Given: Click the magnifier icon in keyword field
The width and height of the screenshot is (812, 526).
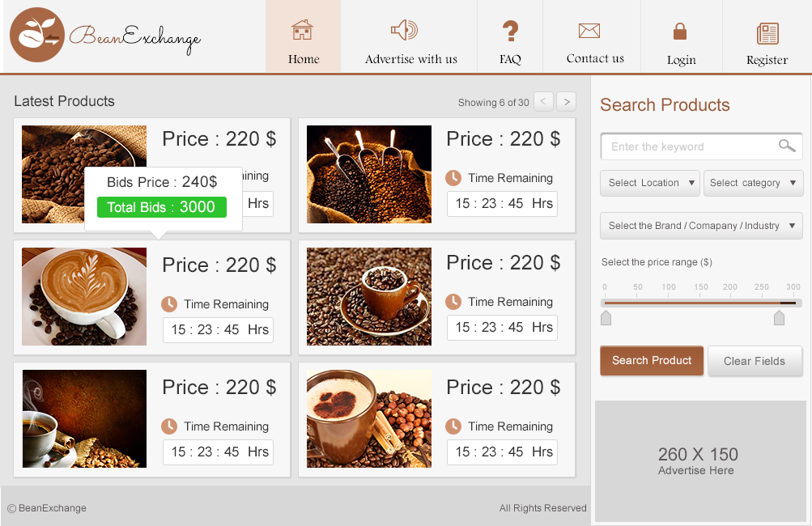Looking at the screenshot, I should pyautogui.click(x=787, y=146).
